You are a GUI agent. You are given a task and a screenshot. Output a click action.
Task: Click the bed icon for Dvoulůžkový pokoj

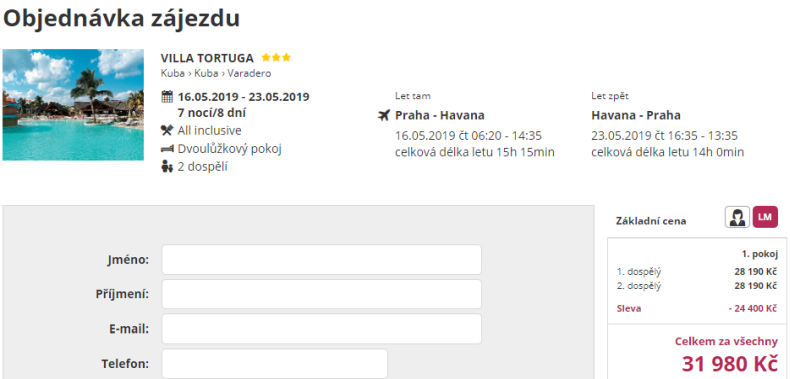click(x=167, y=149)
